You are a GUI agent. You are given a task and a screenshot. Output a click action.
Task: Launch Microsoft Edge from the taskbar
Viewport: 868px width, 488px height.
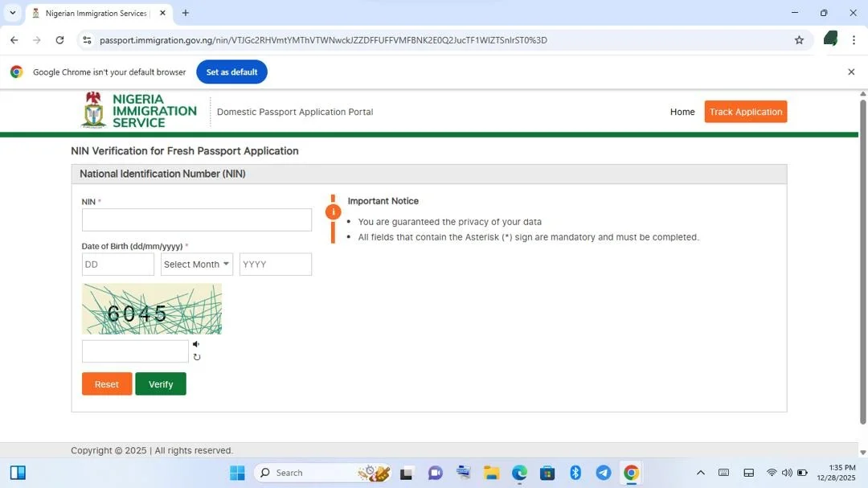click(518, 473)
